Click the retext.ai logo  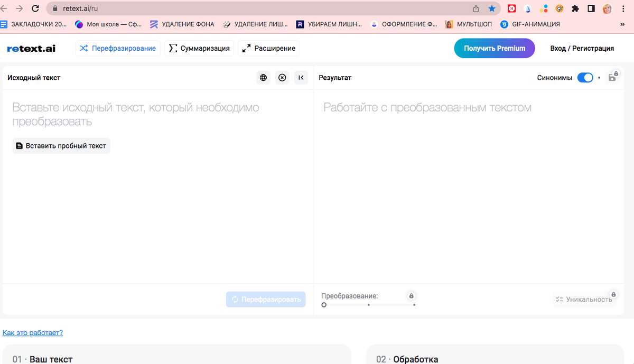point(31,49)
